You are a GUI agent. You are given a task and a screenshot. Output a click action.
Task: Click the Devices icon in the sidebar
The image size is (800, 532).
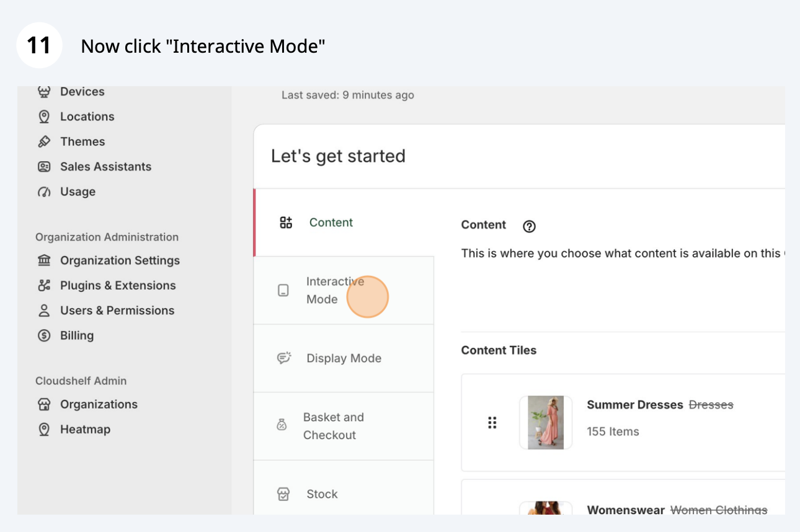click(x=44, y=92)
